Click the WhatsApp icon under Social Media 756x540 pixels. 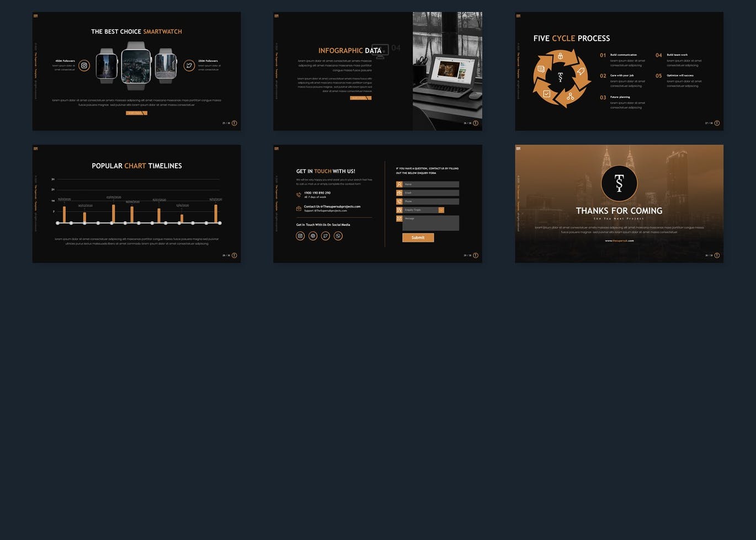click(338, 236)
